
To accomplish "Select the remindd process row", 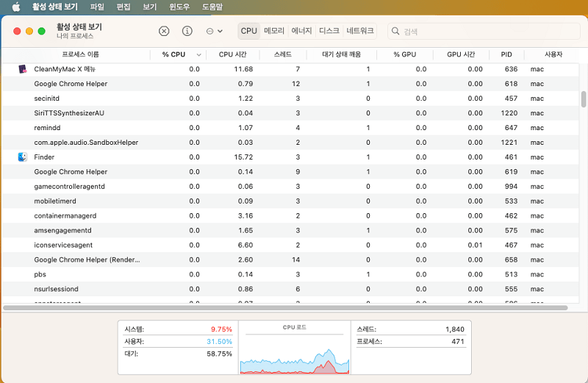I will click(290, 127).
